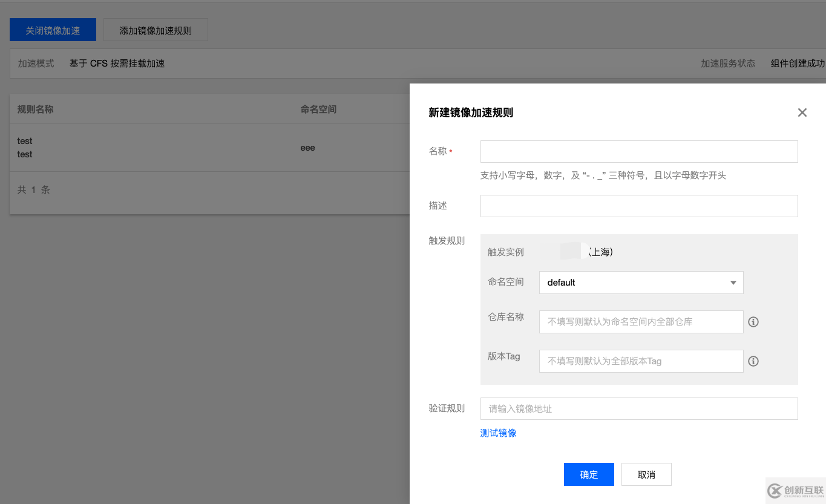Click the 创新互联 logo at bottom right
The width and height of the screenshot is (826, 504).
[x=796, y=491]
